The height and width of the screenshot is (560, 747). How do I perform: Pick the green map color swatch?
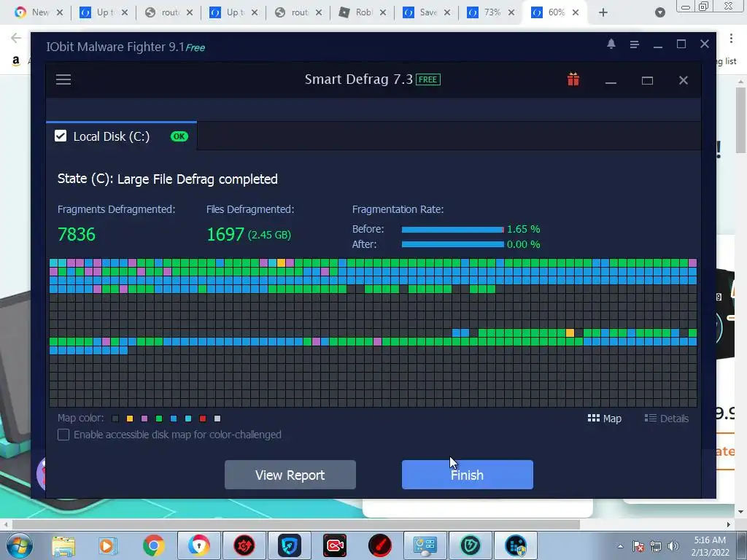pyautogui.click(x=159, y=419)
